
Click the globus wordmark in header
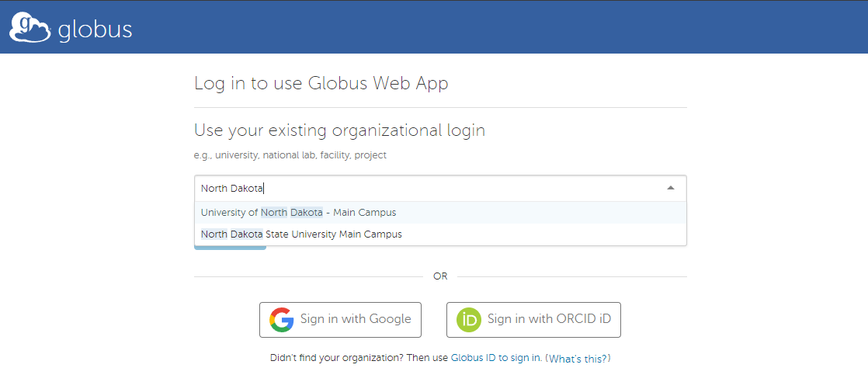click(x=95, y=30)
